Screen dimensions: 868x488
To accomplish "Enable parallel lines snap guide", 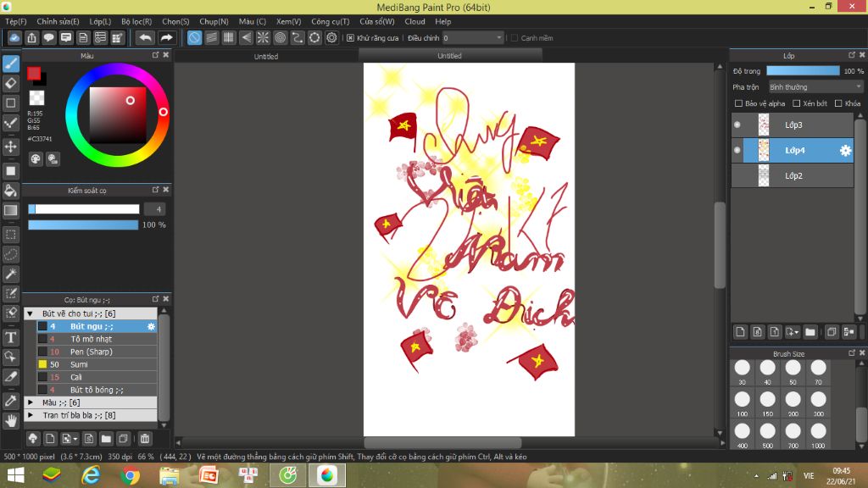I will 211,37.
